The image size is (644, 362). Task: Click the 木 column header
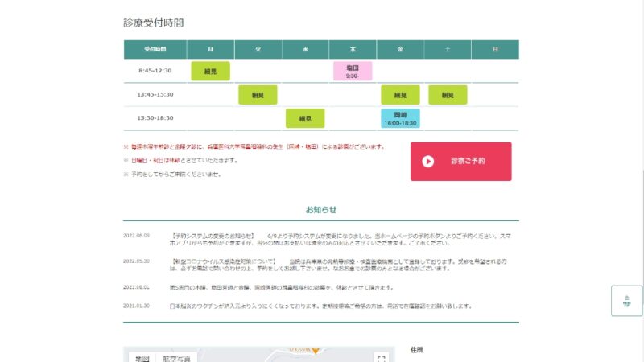[x=353, y=49]
